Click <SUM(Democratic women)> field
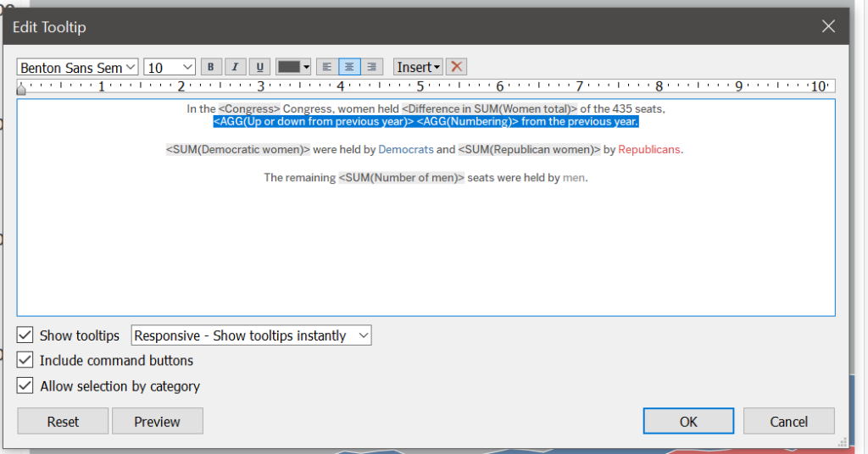Image resolution: width=868 pixels, height=454 pixels. pyautogui.click(x=238, y=149)
